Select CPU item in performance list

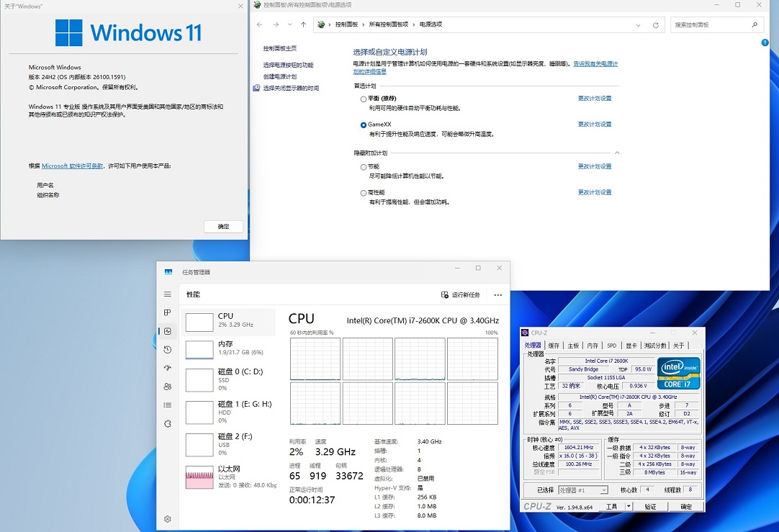click(228, 322)
